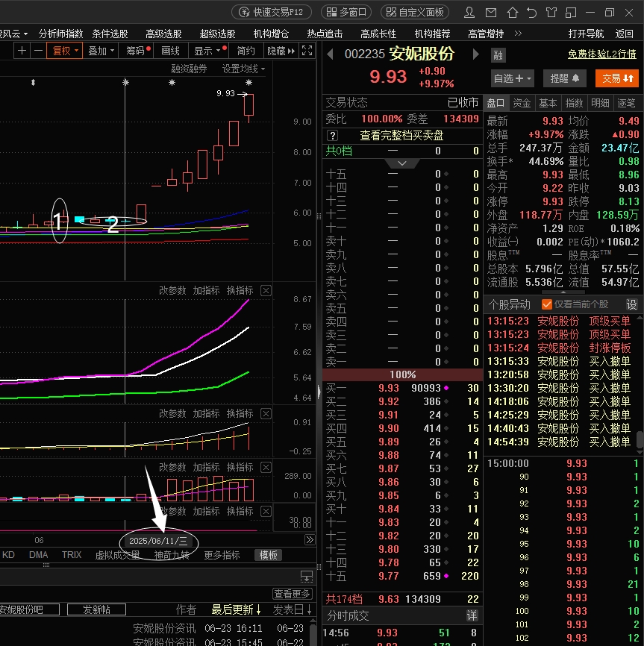The image size is (644, 646).
Task: Open 免费体验L2行情 link
Action: pos(602,54)
